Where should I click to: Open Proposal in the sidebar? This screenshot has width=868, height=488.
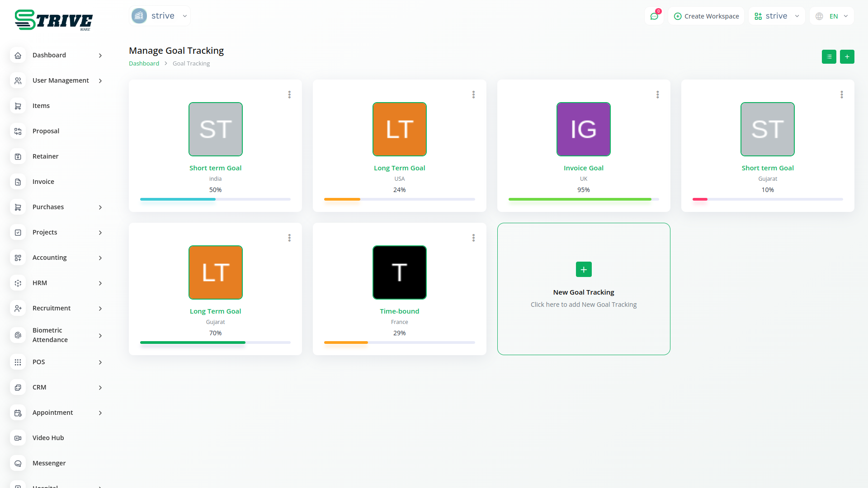[46, 131]
